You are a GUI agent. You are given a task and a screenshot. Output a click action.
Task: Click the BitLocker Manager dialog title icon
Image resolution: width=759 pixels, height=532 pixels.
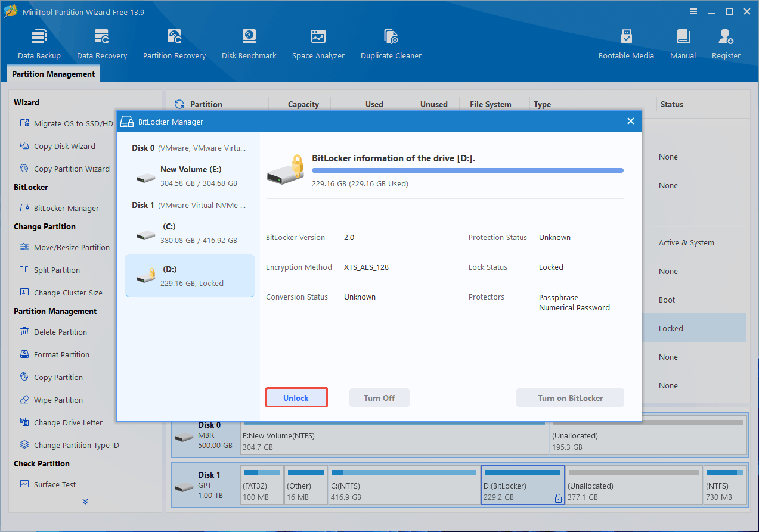(126, 122)
